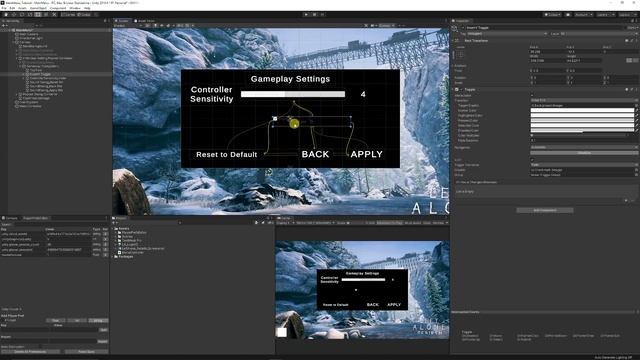The image size is (640, 360).
Task: Switch to the Console tab
Action: (10, 218)
